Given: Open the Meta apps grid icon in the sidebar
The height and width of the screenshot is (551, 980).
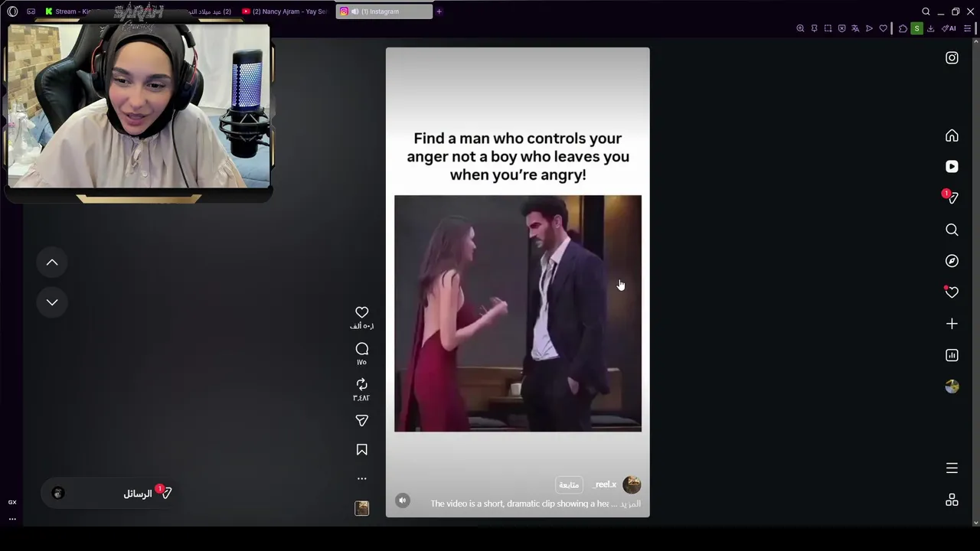Looking at the screenshot, I should click(x=952, y=500).
